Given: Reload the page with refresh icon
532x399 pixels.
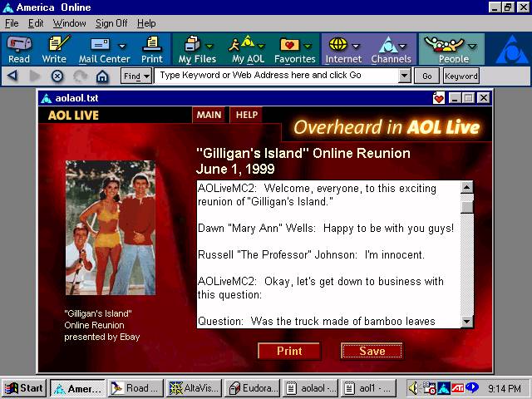Looking at the screenshot, I should click(x=80, y=76).
